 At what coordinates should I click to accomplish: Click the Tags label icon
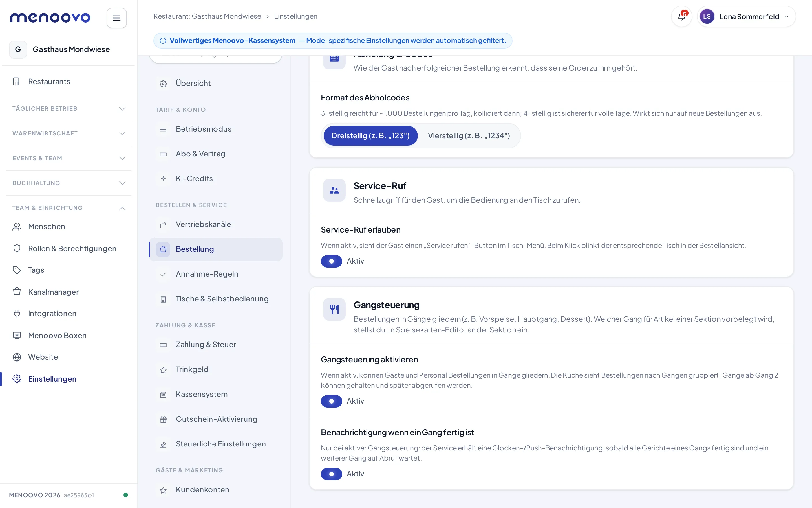(17, 270)
